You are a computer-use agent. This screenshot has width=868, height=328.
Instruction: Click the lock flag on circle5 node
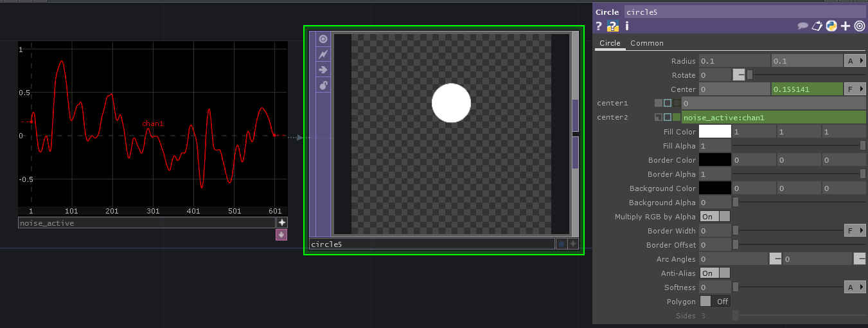(323, 85)
